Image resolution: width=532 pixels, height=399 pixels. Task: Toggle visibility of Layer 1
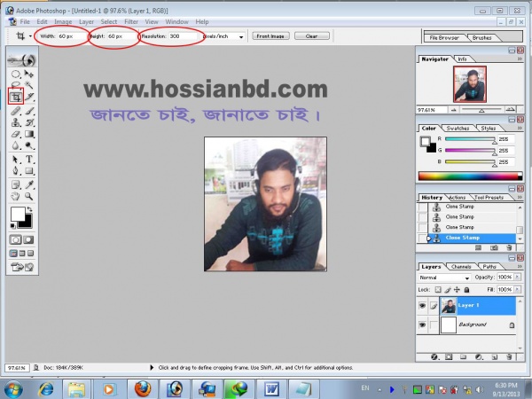point(422,306)
